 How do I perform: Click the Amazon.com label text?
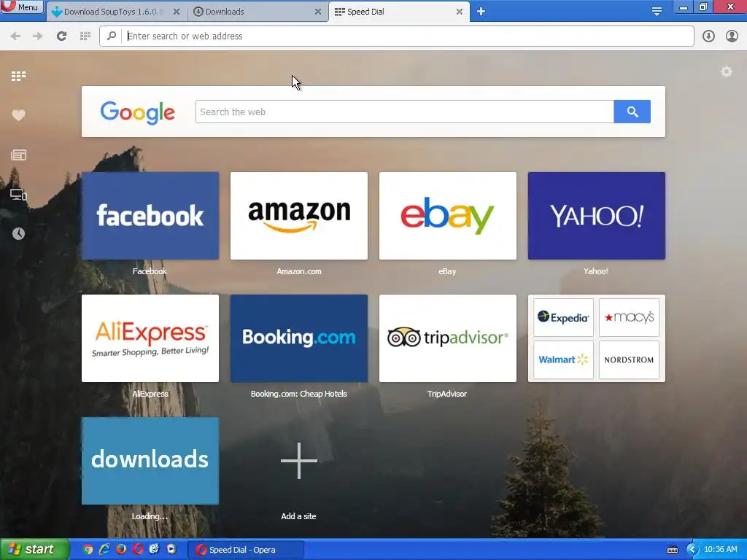tap(298, 271)
